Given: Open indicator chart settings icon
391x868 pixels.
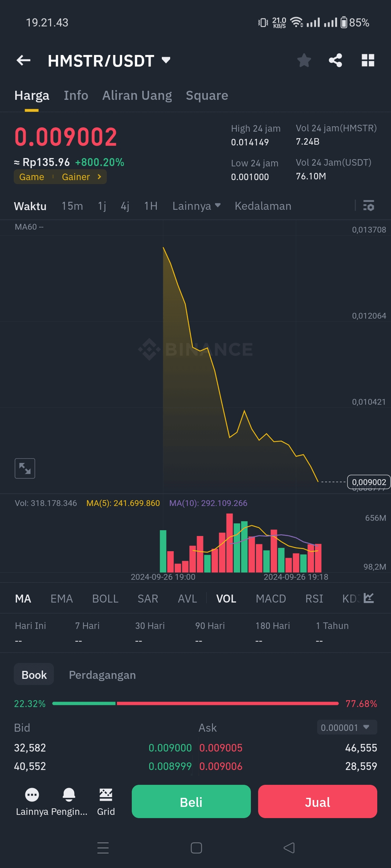Looking at the screenshot, I should (369, 598).
